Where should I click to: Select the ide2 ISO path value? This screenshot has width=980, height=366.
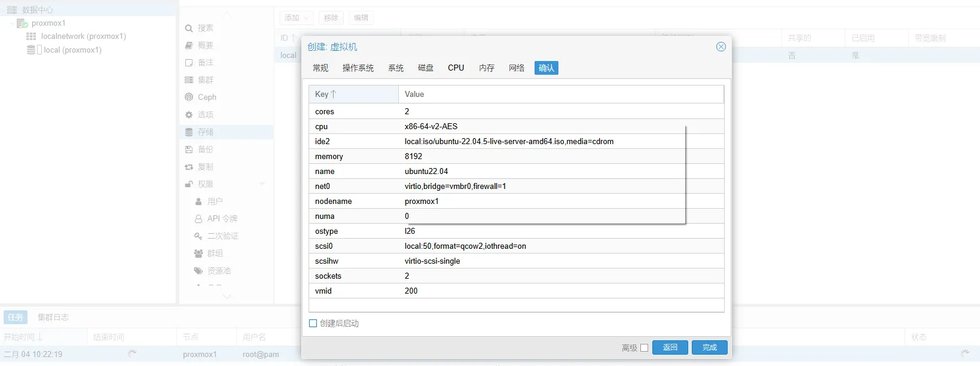click(509, 142)
